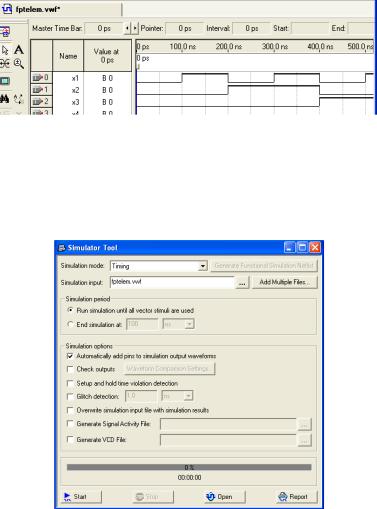
Task: Click the Signal Activity File path field
Action: point(228,424)
